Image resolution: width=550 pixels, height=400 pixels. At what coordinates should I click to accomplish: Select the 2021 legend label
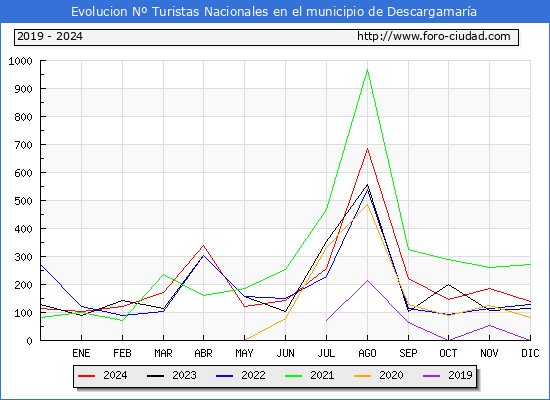point(322,375)
